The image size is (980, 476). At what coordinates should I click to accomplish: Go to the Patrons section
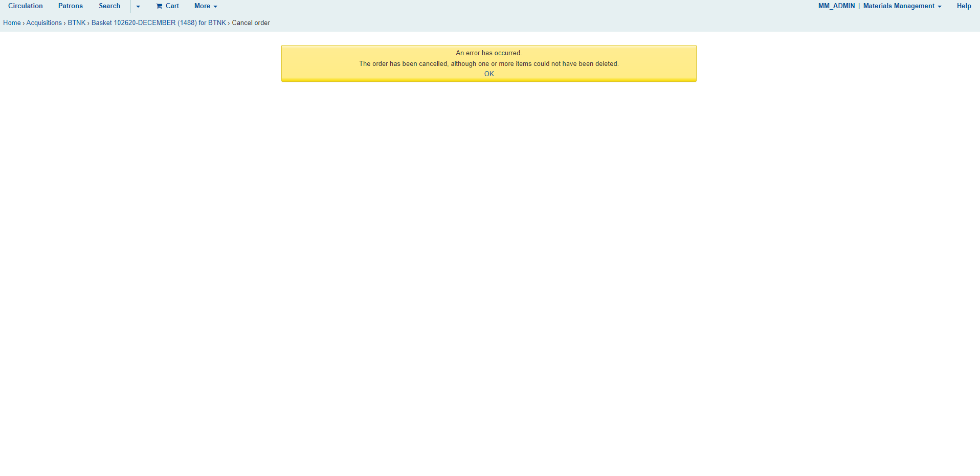tap(71, 6)
